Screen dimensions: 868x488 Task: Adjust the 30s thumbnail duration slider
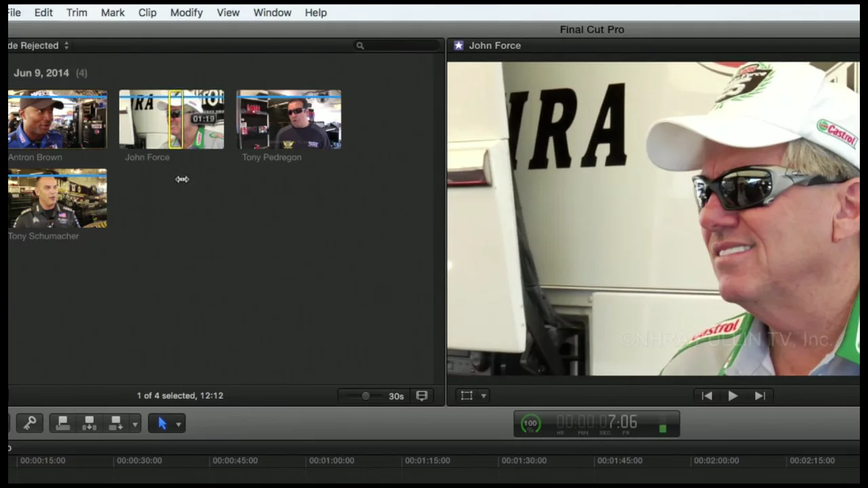[366, 396]
